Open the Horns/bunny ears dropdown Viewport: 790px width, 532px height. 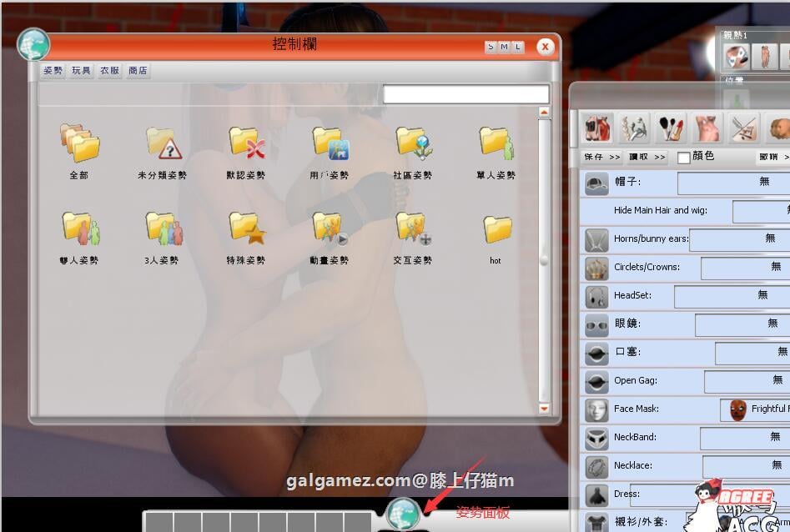coord(740,238)
